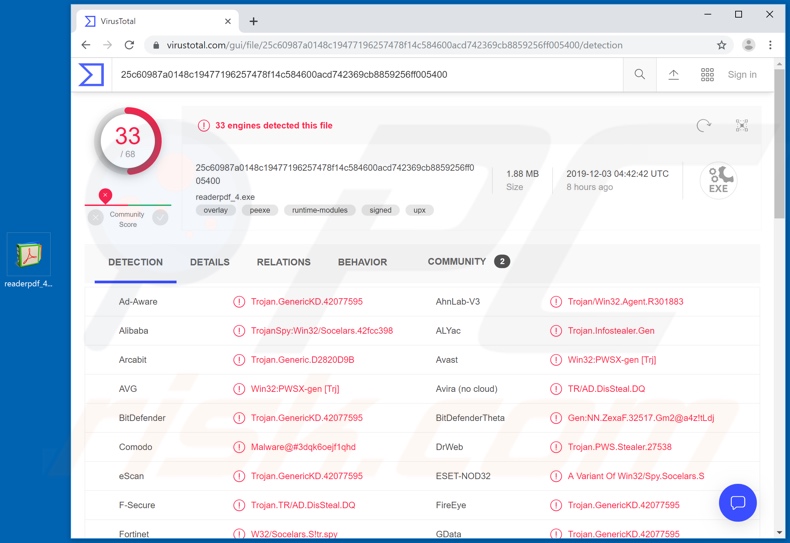
Task: Click the similar files graph icon
Action: pyautogui.click(x=742, y=125)
